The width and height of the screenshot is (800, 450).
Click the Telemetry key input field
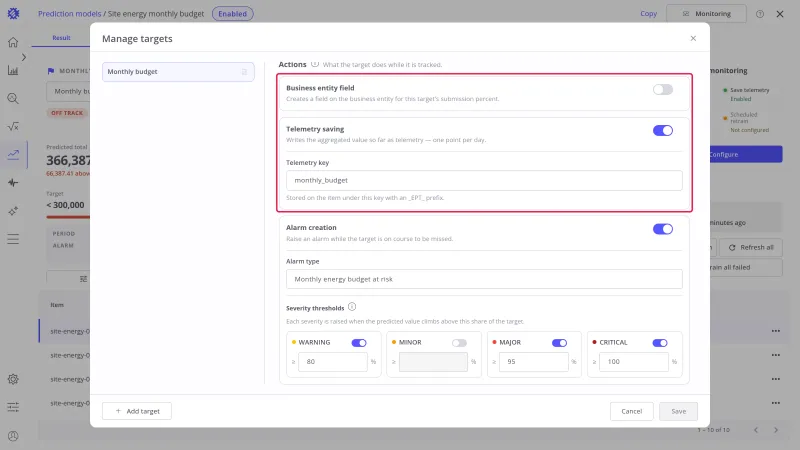click(x=484, y=180)
